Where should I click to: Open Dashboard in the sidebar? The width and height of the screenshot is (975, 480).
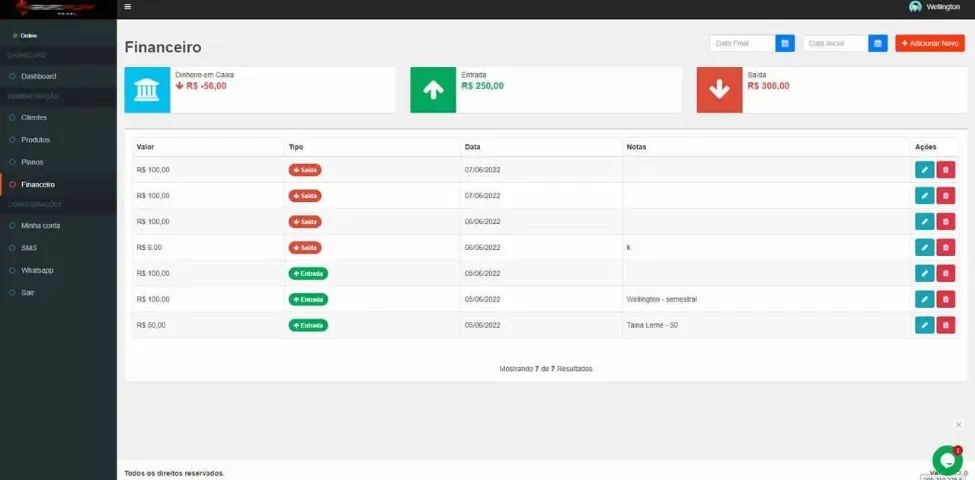pos(39,76)
